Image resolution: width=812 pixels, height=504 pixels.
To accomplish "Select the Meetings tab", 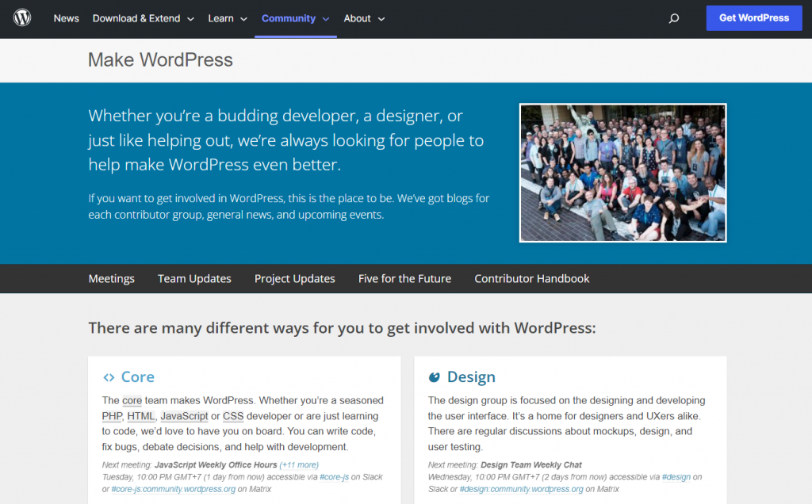I will tap(111, 278).
